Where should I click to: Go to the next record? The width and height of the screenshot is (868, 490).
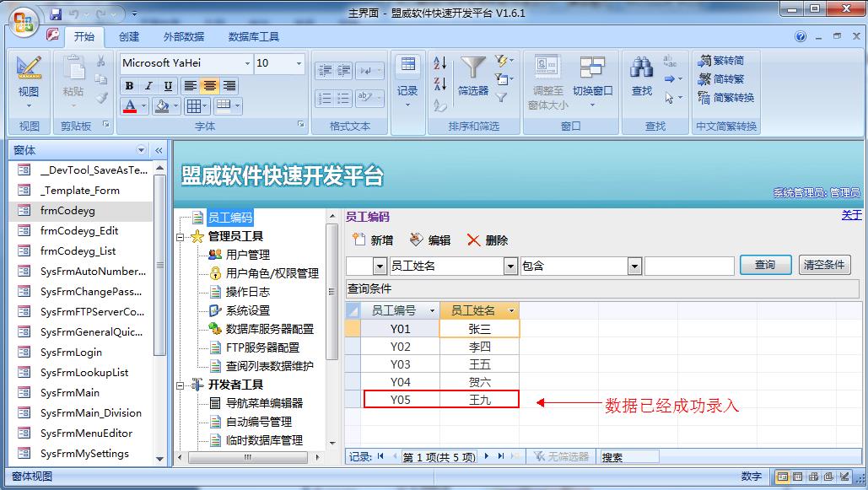487,456
